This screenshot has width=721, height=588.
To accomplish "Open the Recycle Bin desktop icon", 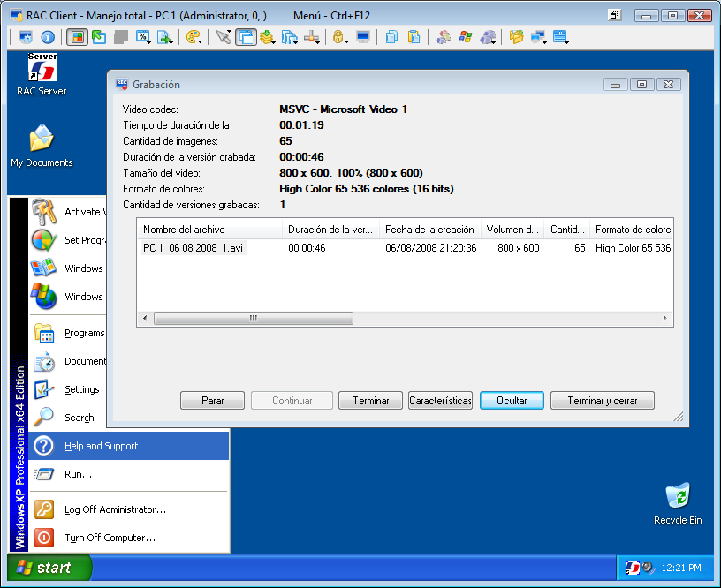I will (678, 503).
